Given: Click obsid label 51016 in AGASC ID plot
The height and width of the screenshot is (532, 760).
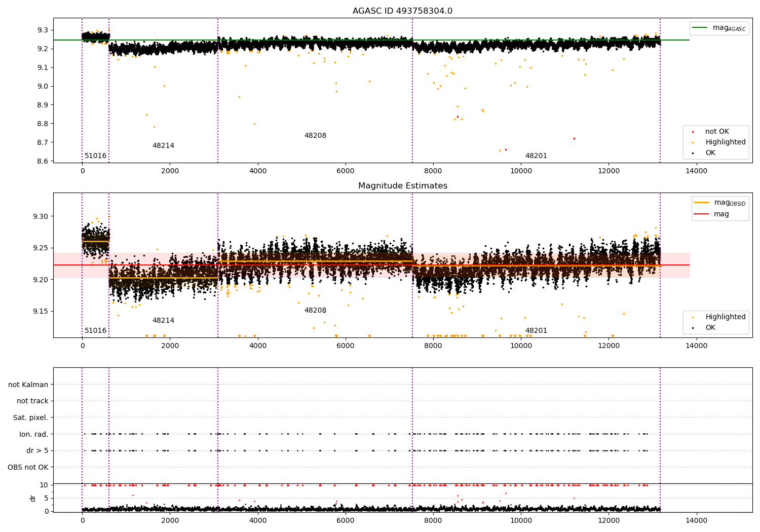Looking at the screenshot, I should (x=96, y=156).
